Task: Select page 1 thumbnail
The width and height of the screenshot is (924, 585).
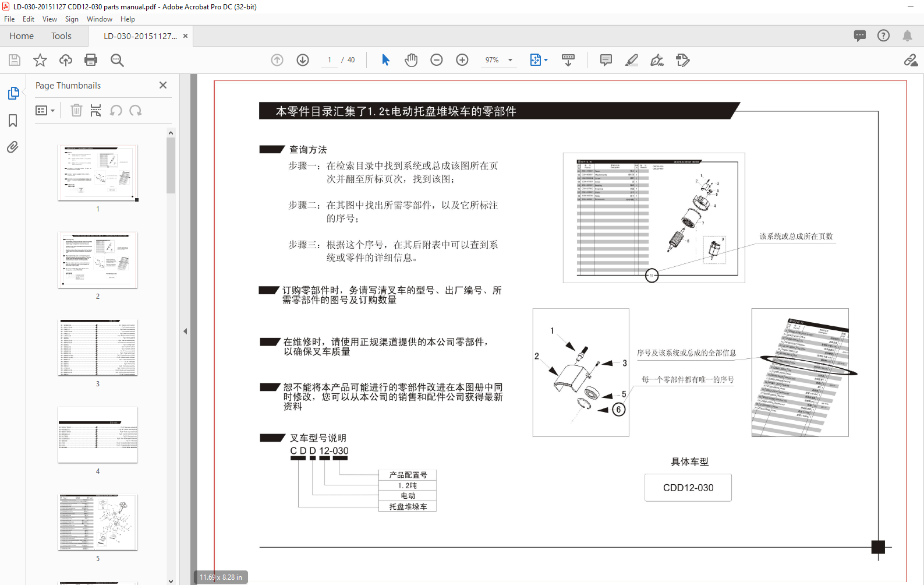Action: pos(98,172)
